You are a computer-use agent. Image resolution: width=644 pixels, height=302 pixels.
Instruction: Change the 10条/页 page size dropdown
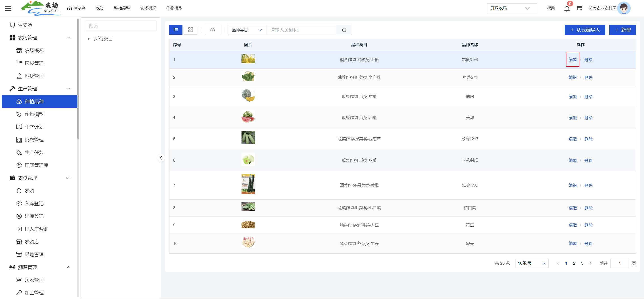coord(532,263)
